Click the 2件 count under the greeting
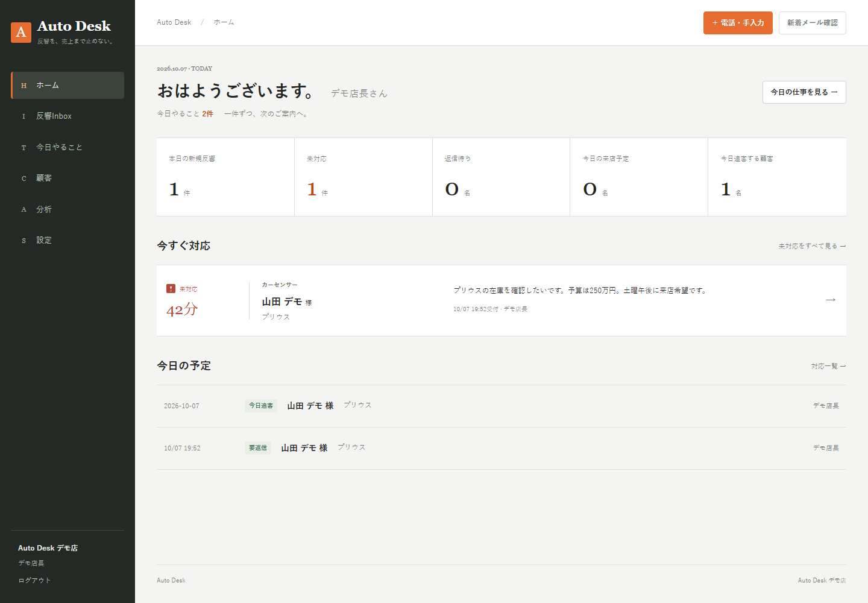Image resolution: width=868 pixels, height=603 pixels. [207, 113]
